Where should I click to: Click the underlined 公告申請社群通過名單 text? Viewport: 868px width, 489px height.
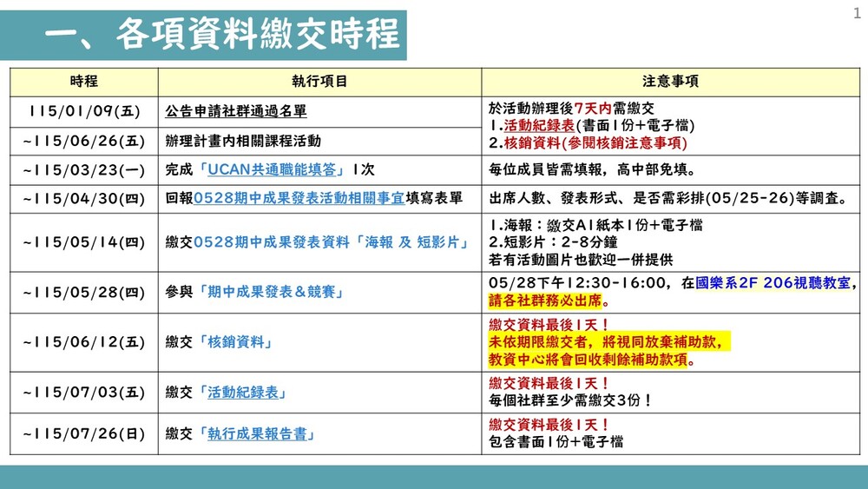pyautogui.click(x=236, y=112)
